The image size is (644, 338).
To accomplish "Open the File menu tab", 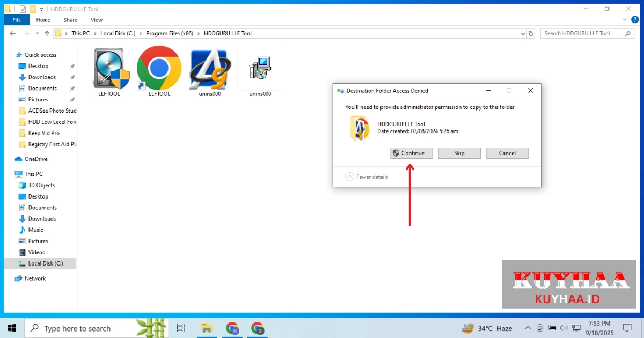I will [x=17, y=20].
